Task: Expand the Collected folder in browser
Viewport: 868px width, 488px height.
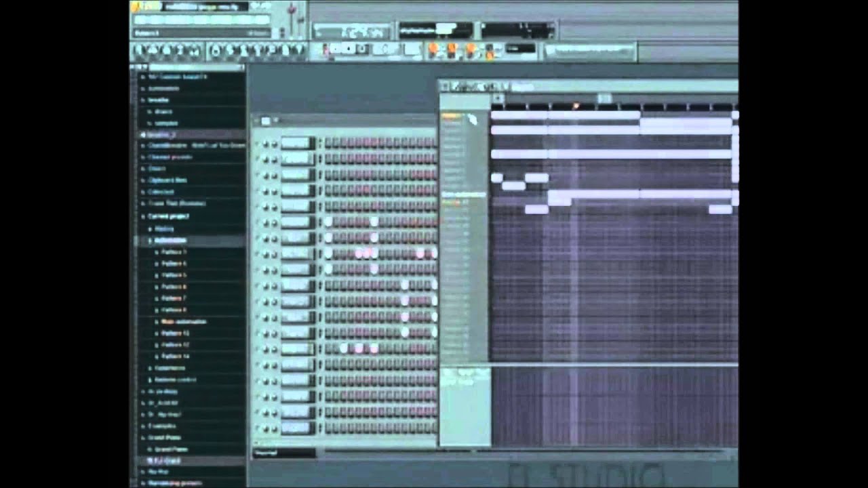Action: 160,192
